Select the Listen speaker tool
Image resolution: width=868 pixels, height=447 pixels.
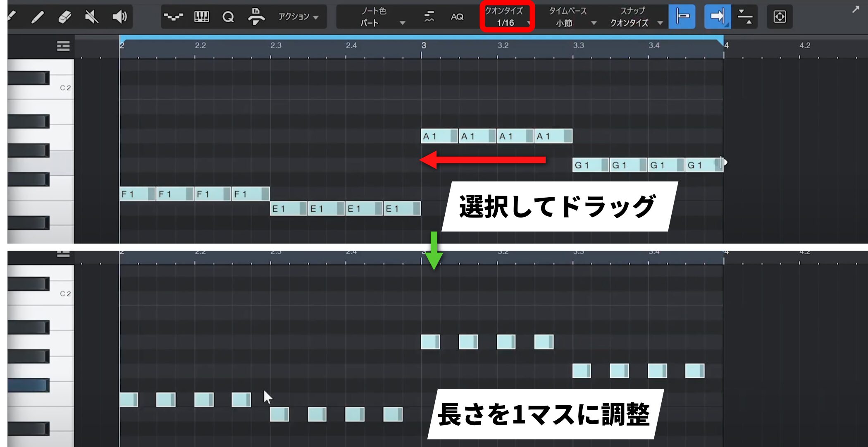[x=119, y=17]
